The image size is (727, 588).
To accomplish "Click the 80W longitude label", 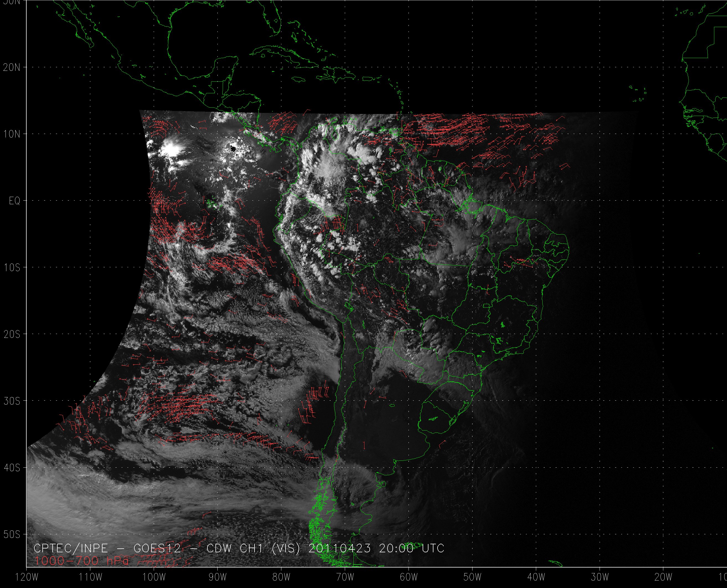I will 281,577.
